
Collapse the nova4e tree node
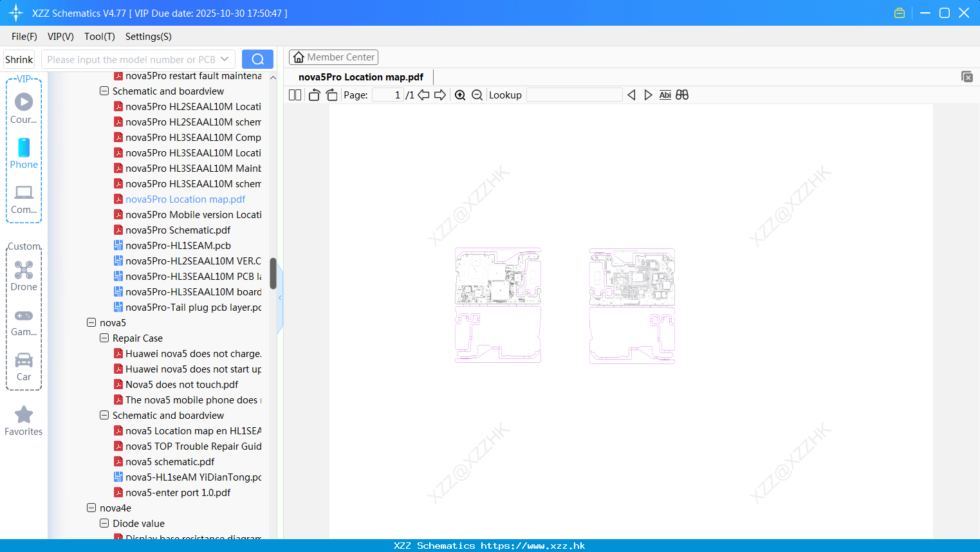pos(91,508)
